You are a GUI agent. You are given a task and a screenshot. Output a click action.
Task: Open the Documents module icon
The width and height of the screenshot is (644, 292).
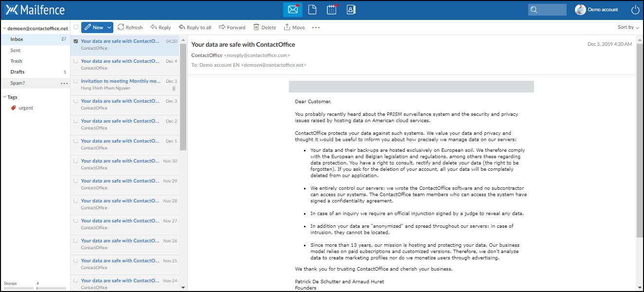(x=312, y=10)
